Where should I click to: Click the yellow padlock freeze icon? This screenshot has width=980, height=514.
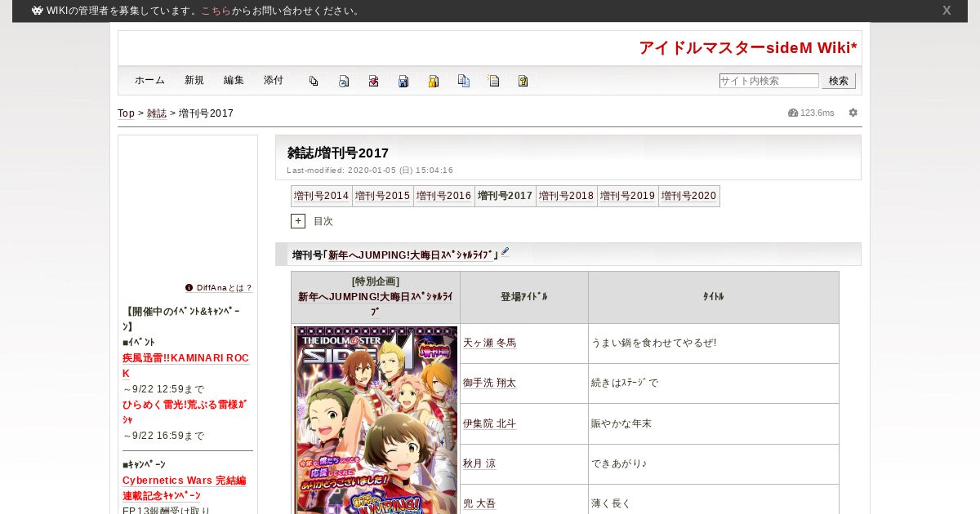434,81
